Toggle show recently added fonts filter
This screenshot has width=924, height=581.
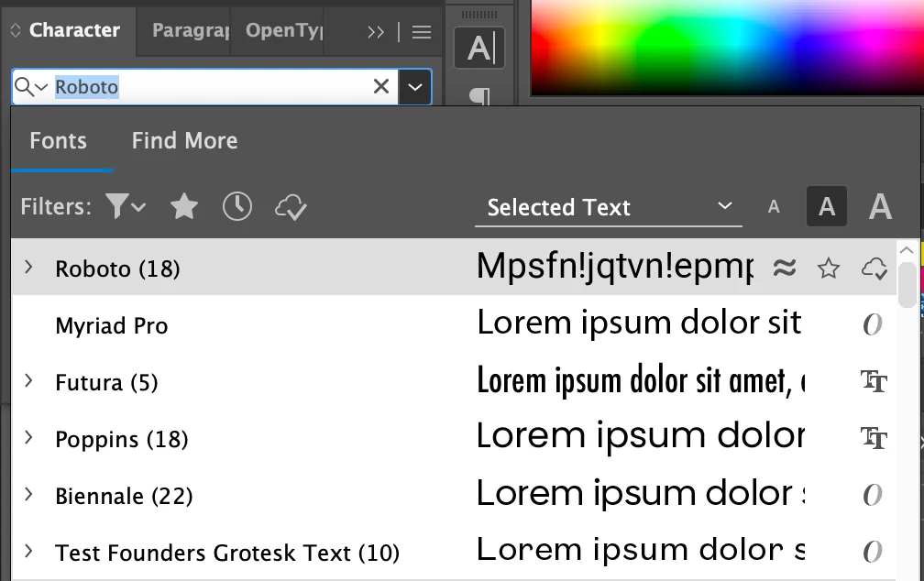[237, 207]
